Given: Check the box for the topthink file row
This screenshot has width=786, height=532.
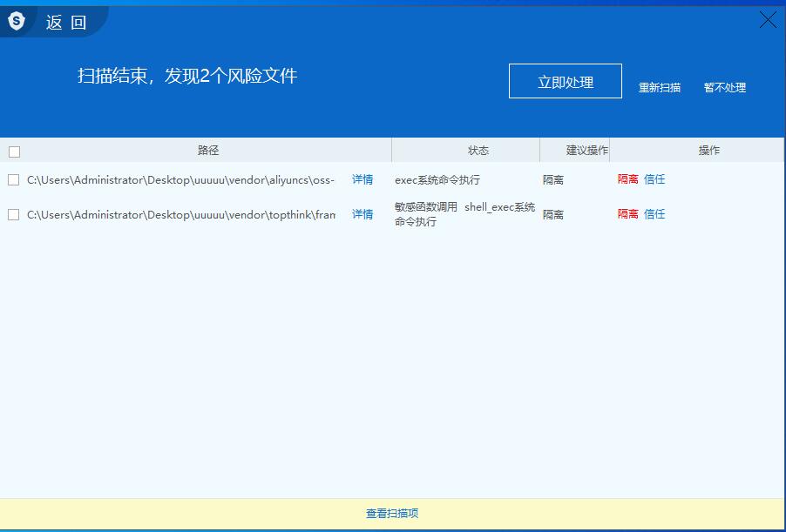Looking at the screenshot, I should [14, 215].
